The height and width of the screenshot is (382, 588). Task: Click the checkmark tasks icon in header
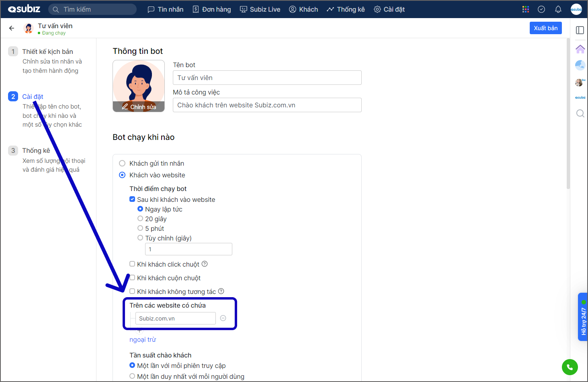pyautogui.click(x=541, y=9)
